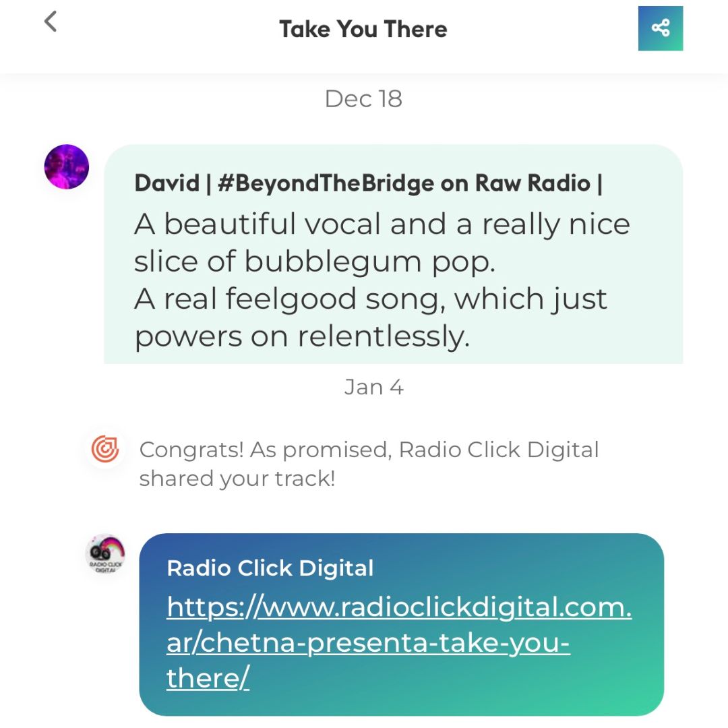Tap the share icon button

[x=660, y=28]
